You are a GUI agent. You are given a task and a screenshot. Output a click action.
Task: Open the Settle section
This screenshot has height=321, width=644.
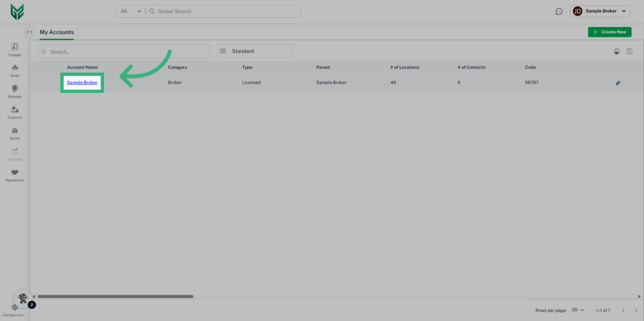(14, 133)
